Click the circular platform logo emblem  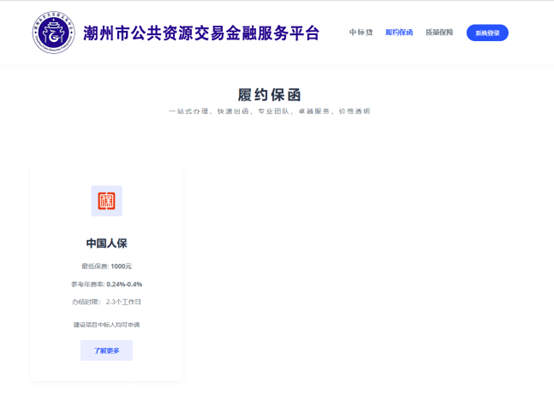click(x=53, y=33)
